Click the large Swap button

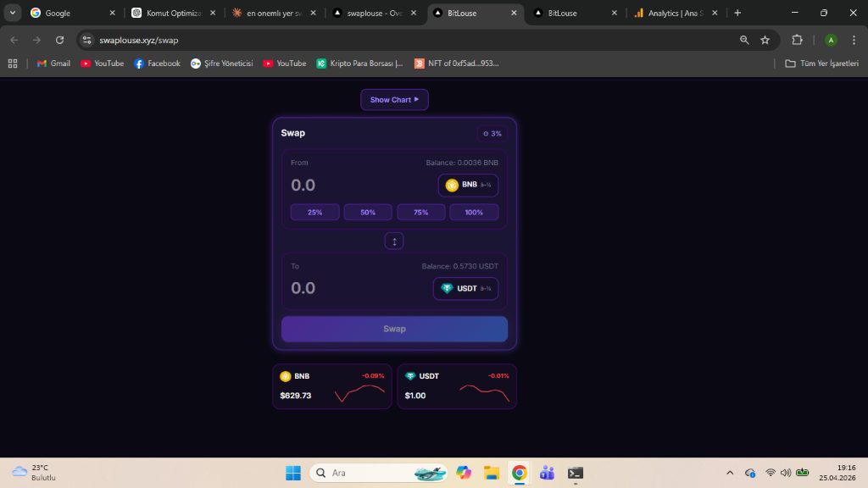[x=394, y=329]
